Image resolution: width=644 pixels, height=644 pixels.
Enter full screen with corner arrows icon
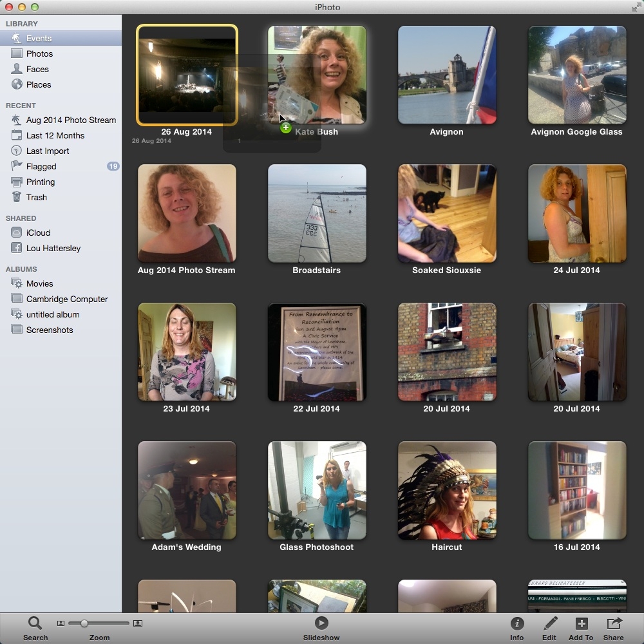point(636,7)
